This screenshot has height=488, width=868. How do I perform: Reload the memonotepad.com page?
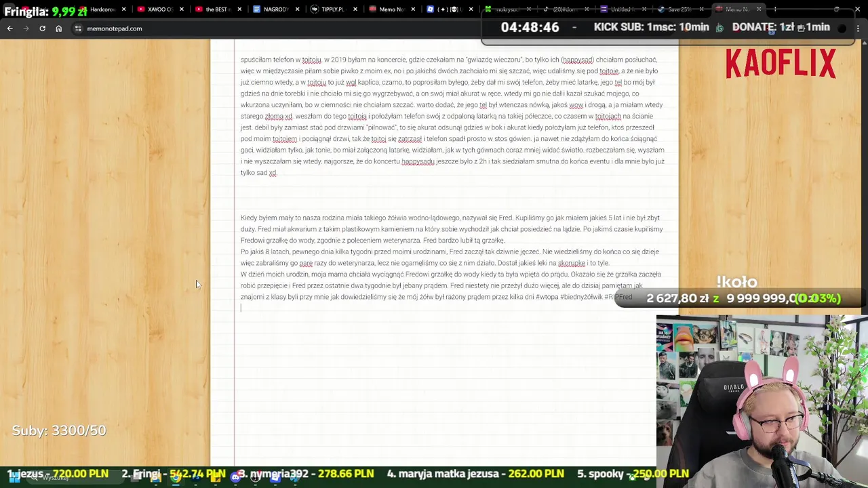(42, 28)
